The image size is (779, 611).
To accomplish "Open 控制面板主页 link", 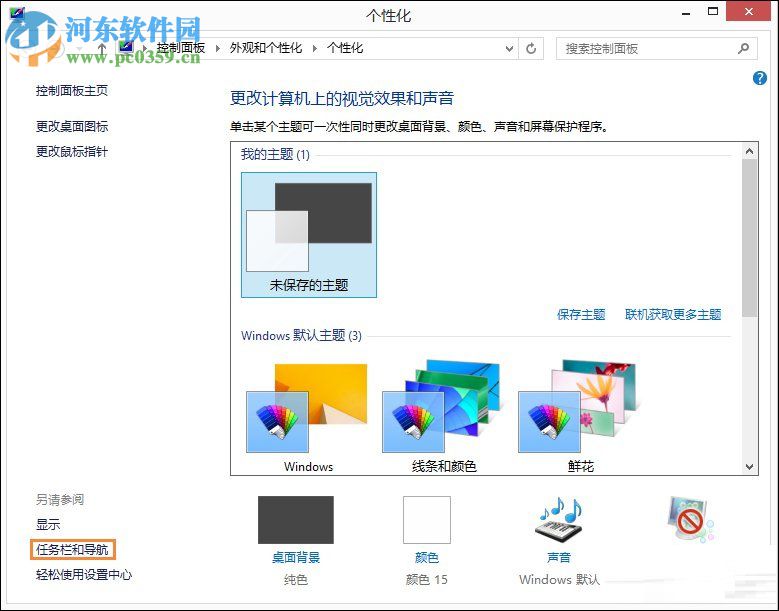I will point(72,90).
